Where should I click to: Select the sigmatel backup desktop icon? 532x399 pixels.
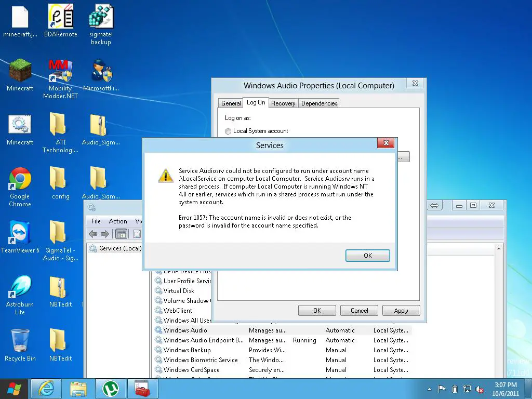point(101,24)
